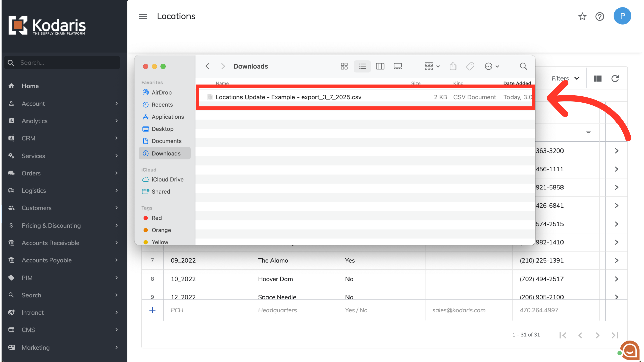Open Home in the sidebar
This screenshot has height=362, width=644.
tap(30, 86)
